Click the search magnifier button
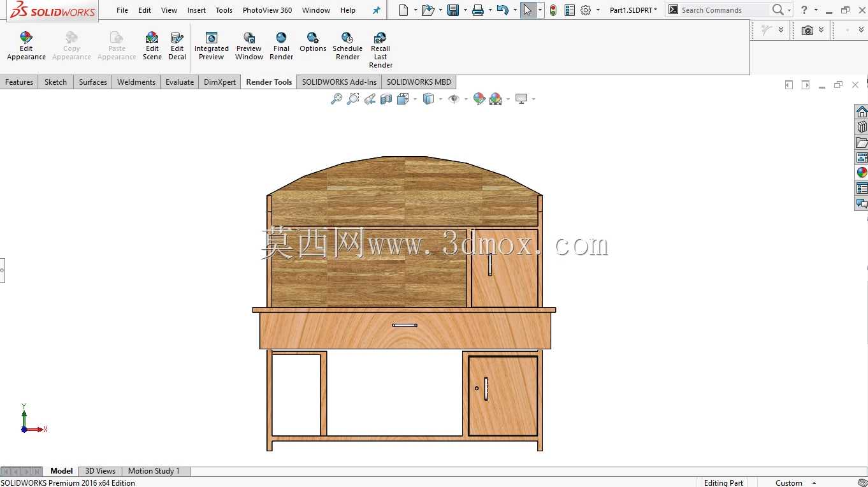This screenshot has height=487, width=868. coord(778,10)
